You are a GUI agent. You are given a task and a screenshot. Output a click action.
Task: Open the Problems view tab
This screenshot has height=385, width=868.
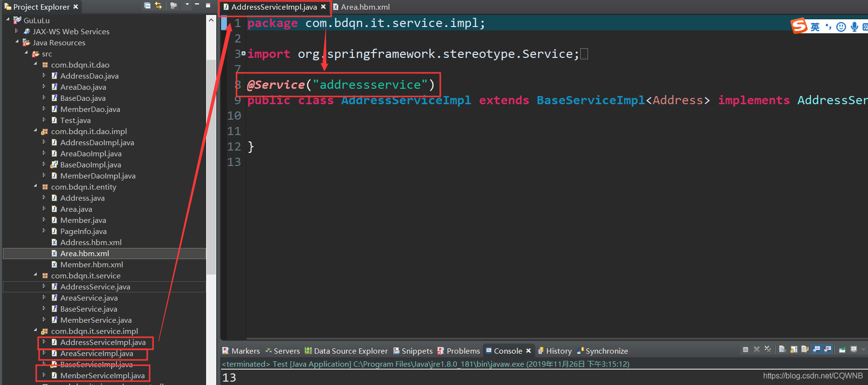[459, 351]
